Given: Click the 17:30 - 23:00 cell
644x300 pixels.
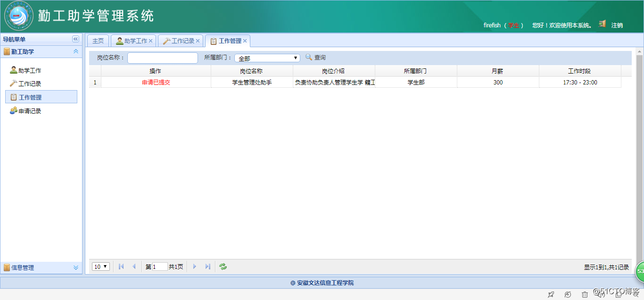Looking at the screenshot, I should (x=580, y=82).
